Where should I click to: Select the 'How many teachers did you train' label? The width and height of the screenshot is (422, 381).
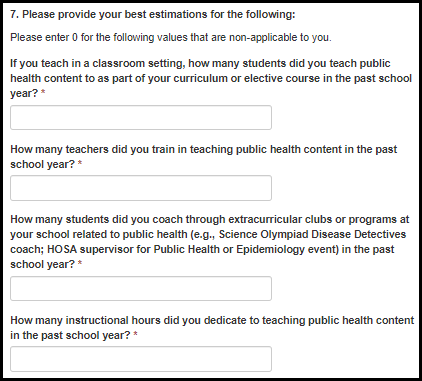tap(204, 157)
